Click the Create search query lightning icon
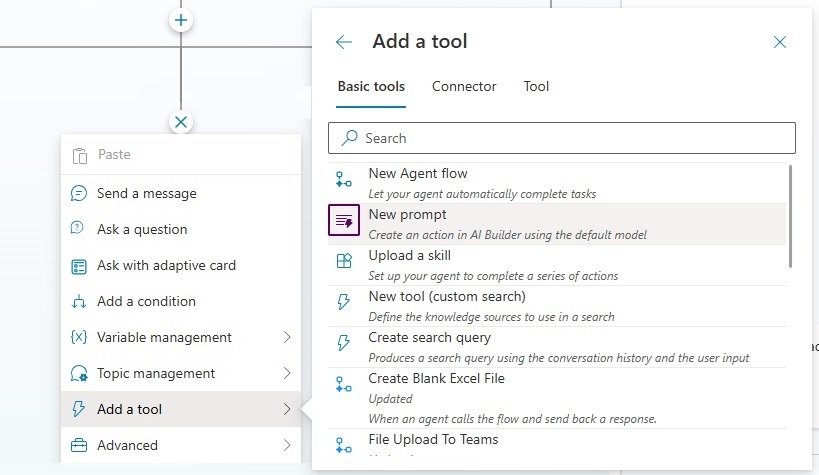 (344, 343)
